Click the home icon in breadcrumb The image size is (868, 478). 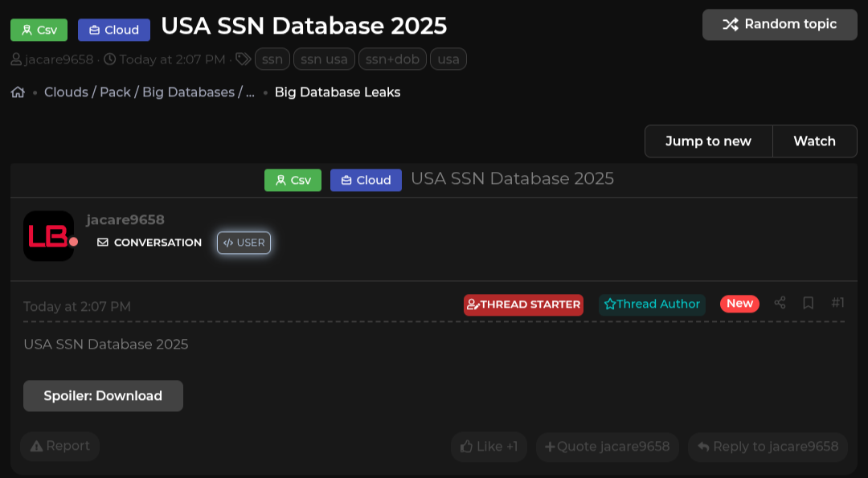click(x=18, y=92)
